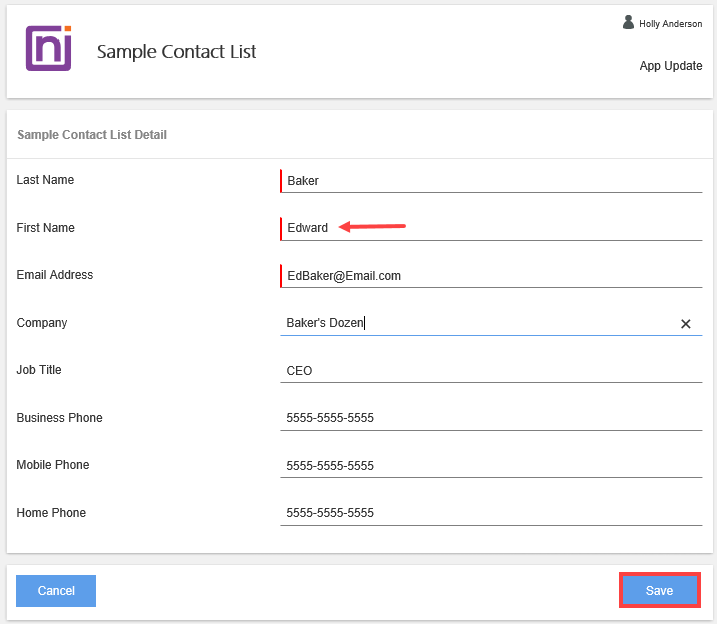Click the Last Name input field

pyautogui.click(x=490, y=181)
